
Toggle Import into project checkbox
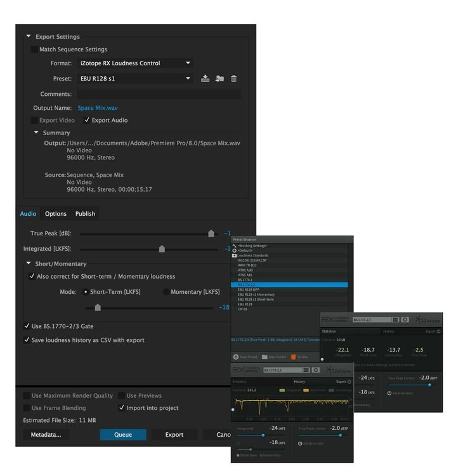click(121, 407)
